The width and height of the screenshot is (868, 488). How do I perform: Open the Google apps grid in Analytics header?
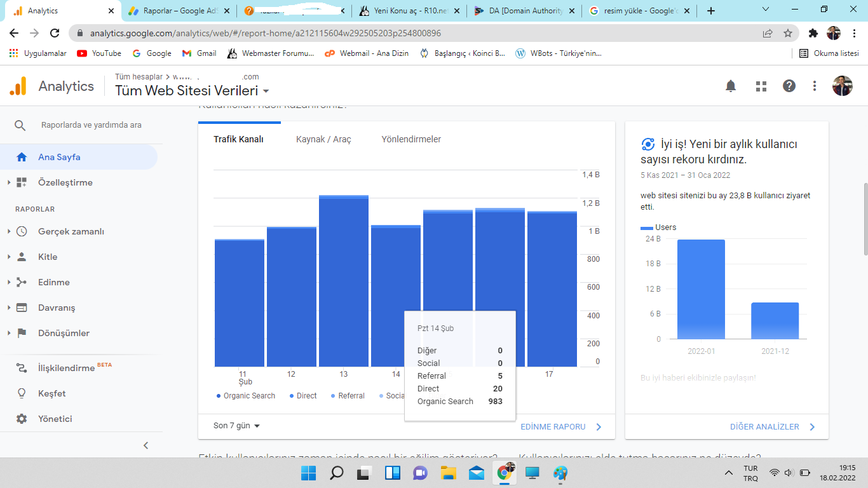pyautogui.click(x=761, y=86)
